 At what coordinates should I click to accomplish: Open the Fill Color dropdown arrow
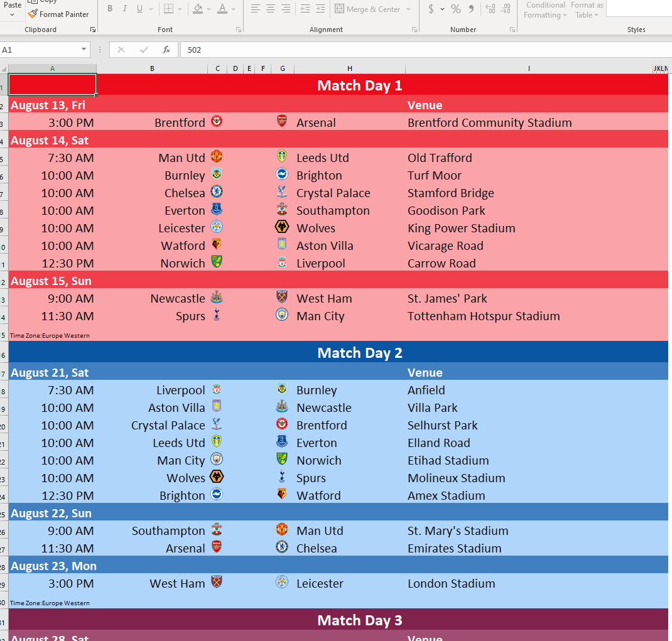pos(209,9)
